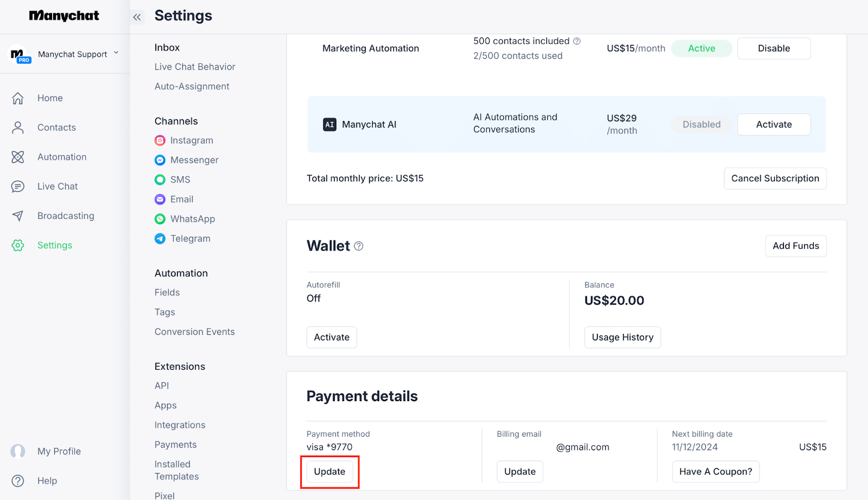Open Installed Templates settings
The image size is (868, 500).
point(177,470)
